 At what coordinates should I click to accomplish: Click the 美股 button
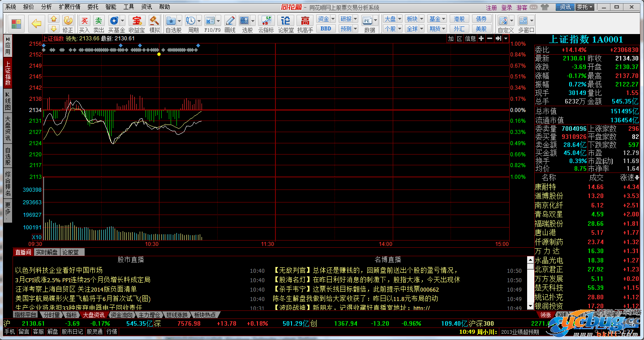(x=481, y=29)
